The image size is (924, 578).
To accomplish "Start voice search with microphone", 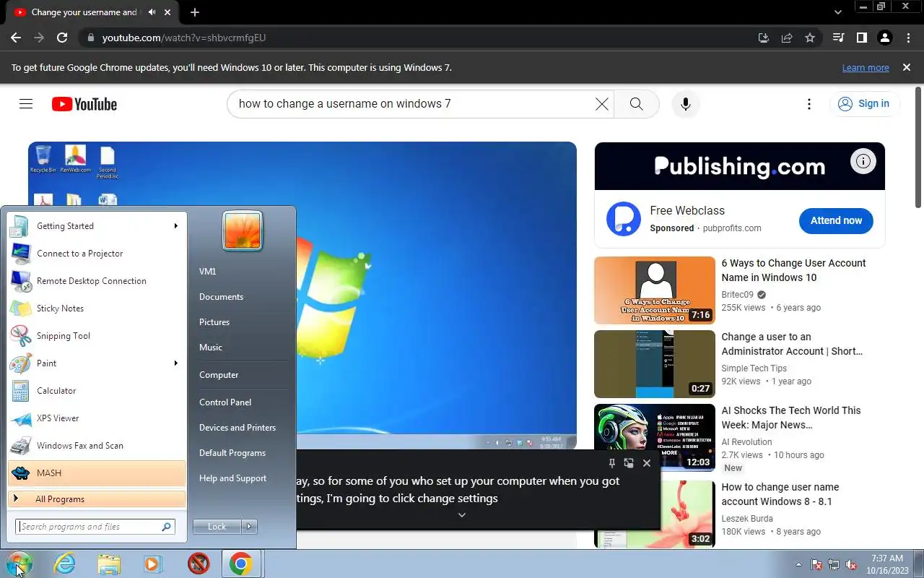I will tap(686, 104).
